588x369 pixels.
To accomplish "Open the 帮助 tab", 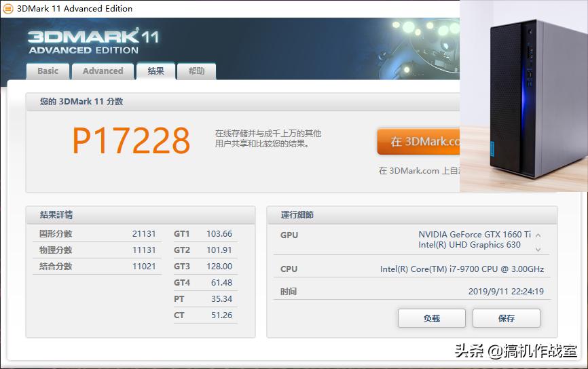I will (196, 71).
